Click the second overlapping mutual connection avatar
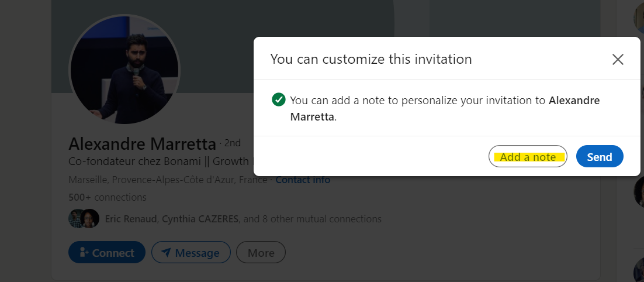Image resolution: width=644 pixels, height=282 pixels. click(x=91, y=219)
